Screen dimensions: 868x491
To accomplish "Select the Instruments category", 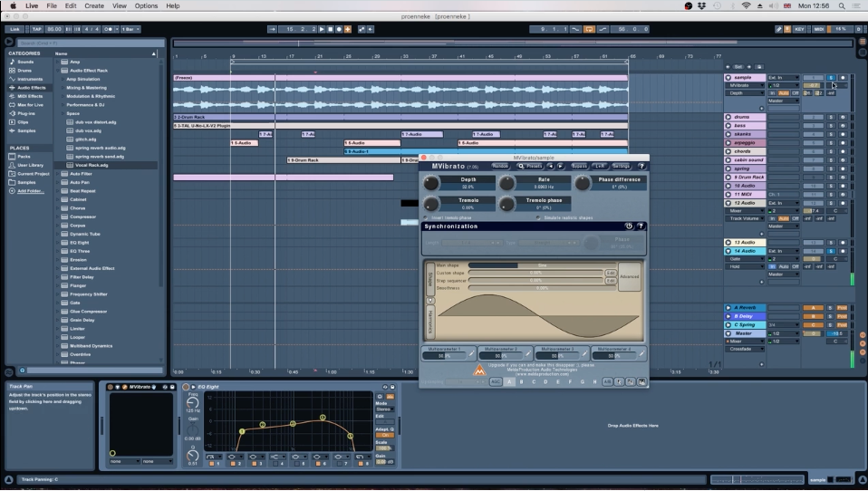I will [29, 79].
